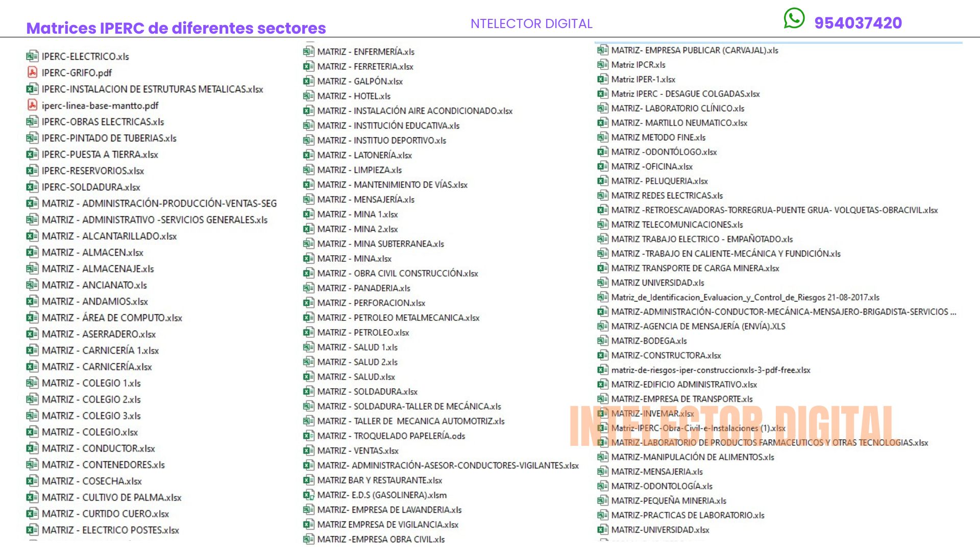Click Excel icon of Matriz IPCR.xls
Viewport: 980px width, 551px height.
(x=602, y=65)
